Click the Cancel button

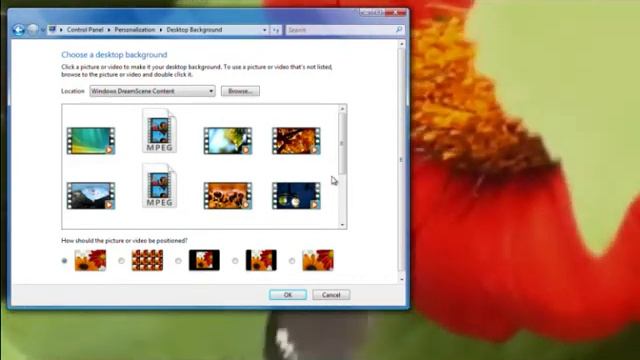click(331, 295)
